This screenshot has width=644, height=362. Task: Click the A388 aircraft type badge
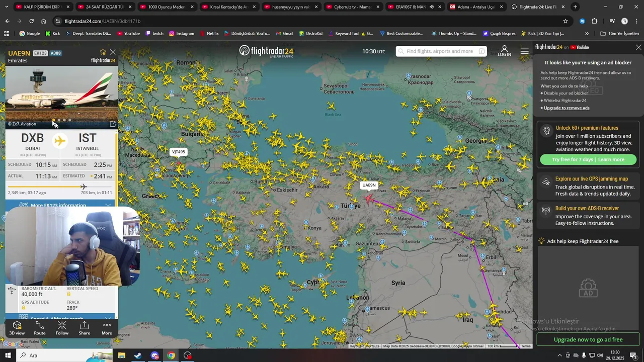coord(56,53)
